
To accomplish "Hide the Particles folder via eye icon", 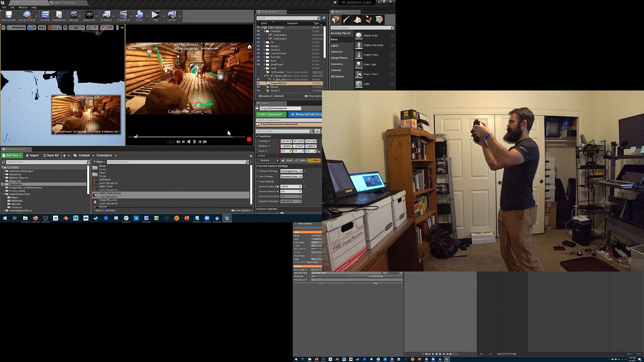I will 258,57.
